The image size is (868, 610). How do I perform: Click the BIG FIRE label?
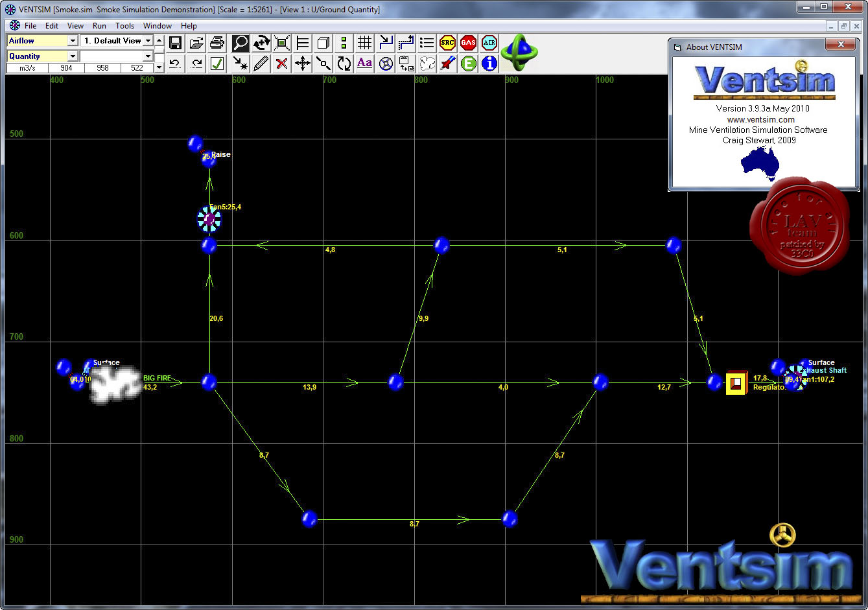[x=158, y=378]
